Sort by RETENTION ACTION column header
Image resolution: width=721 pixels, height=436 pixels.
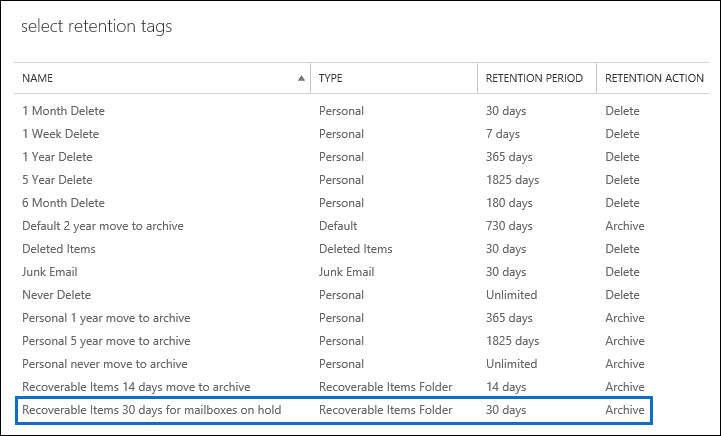click(654, 78)
